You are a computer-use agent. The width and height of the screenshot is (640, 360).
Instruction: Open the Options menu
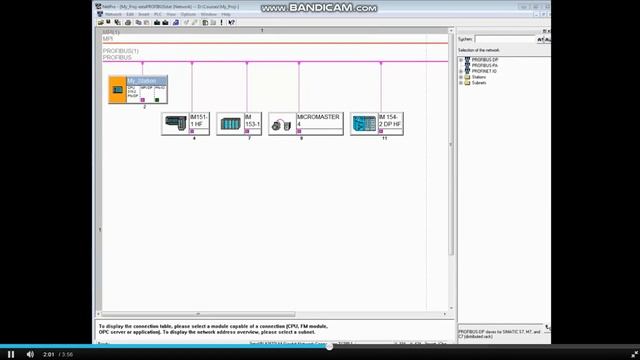(x=188, y=14)
